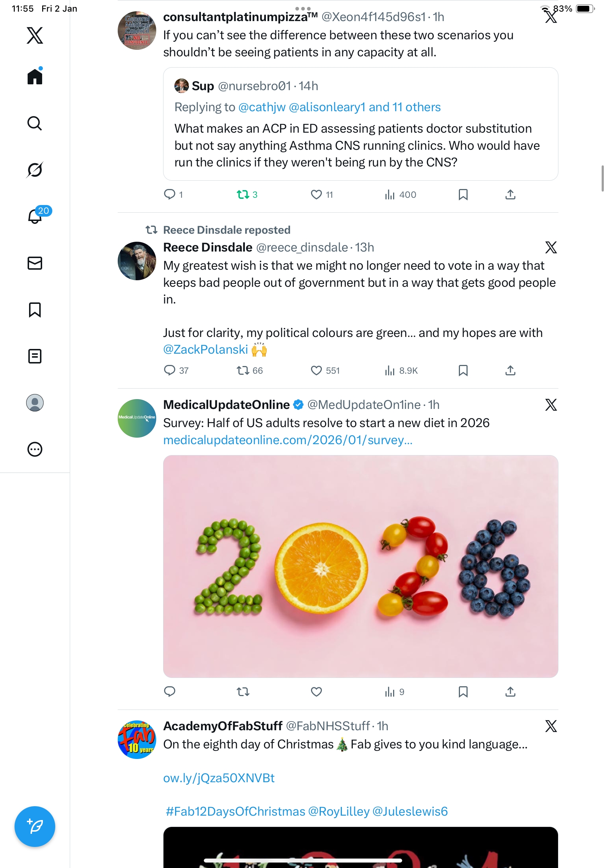The image size is (606, 868).
Task: Open the Lists icon in sidebar
Action: pyautogui.click(x=35, y=356)
